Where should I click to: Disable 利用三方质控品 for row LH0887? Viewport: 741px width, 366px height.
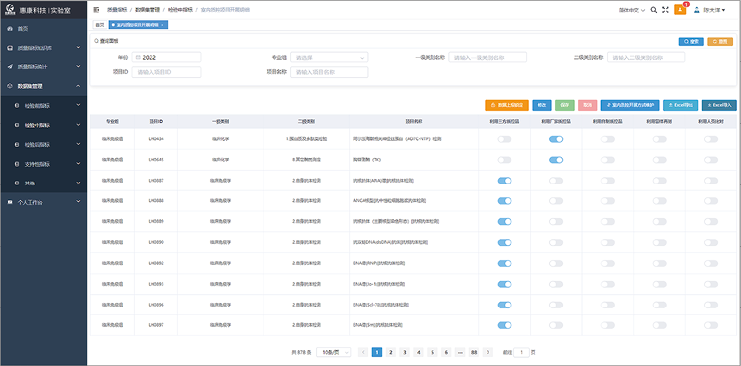pyautogui.click(x=504, y=181)
